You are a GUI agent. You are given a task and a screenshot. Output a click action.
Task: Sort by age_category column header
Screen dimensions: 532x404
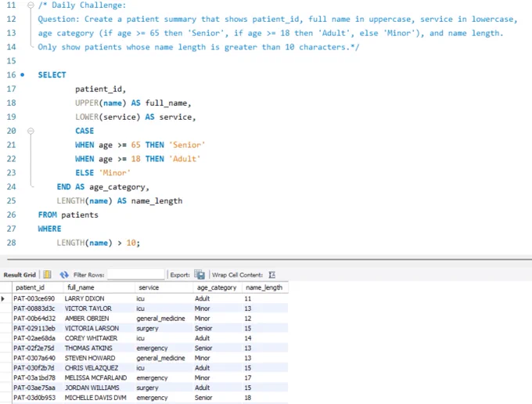tap(217, 287)
